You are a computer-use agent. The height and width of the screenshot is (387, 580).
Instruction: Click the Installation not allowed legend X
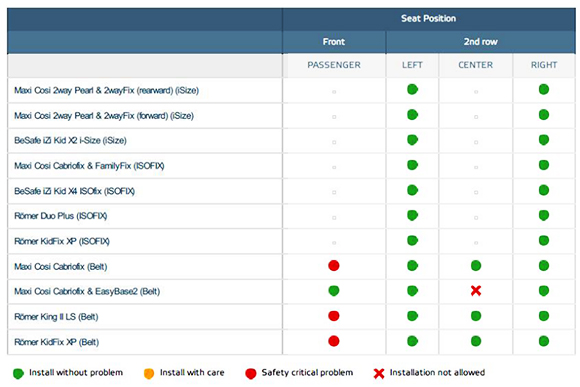379,373
